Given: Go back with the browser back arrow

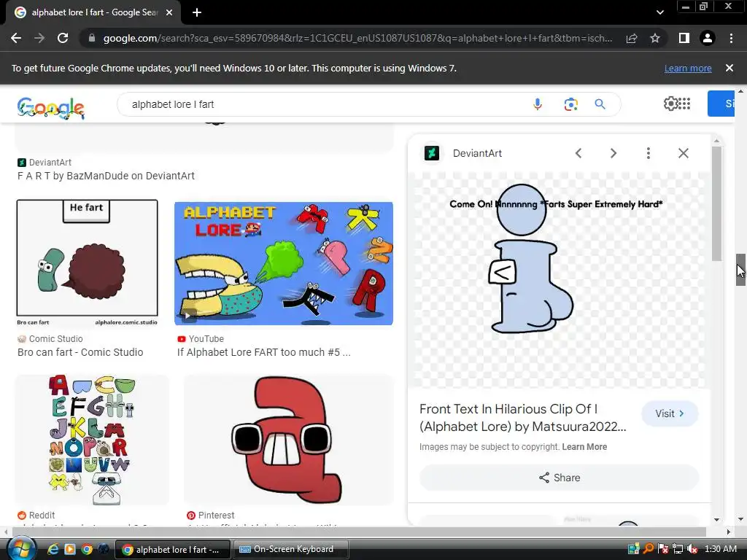Looking at the screenshot, I should click(x=16, y=38).
